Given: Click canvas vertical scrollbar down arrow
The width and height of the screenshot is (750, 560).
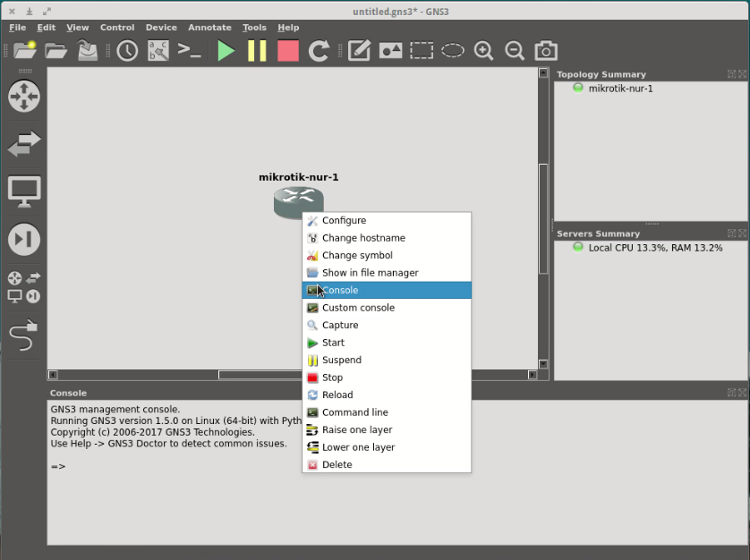Looking at the screenshot, I should (x=543, y=364).
